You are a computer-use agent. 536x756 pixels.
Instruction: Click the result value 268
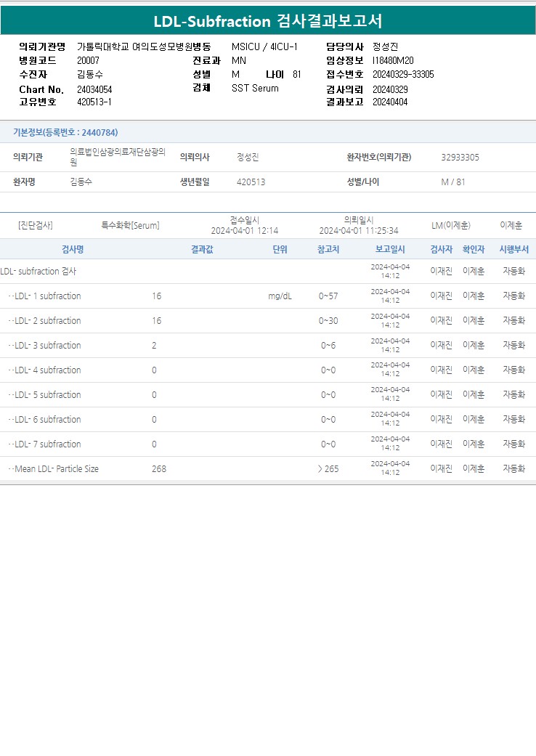(x=159, y=469)
